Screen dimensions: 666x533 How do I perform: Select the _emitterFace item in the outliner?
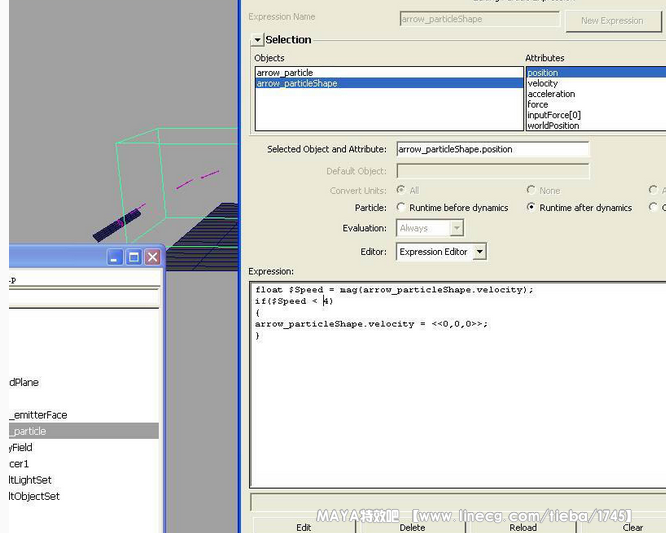coord(38,415)
